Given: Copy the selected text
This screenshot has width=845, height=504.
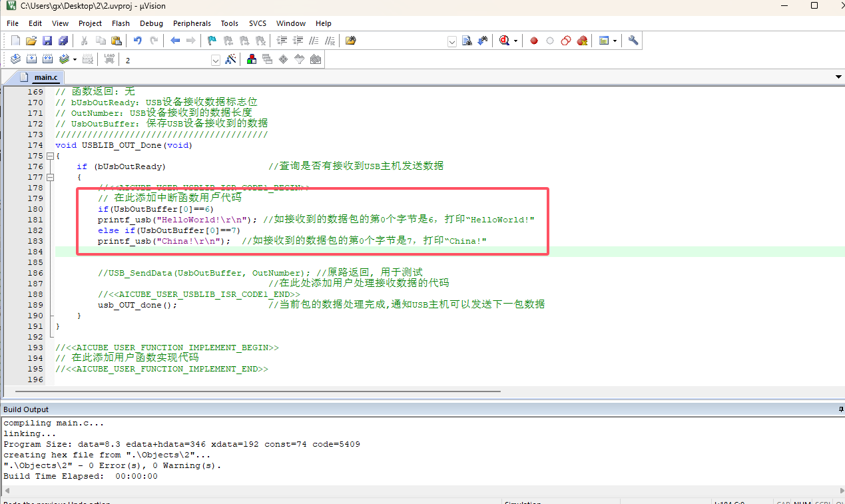Looking at the screenshot, I should [101, 41].
